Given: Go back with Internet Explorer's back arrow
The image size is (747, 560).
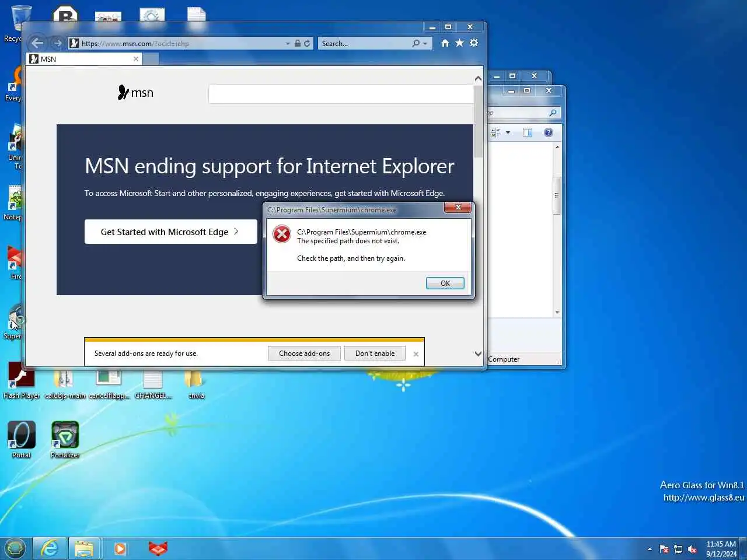Looking at the screenshot, I should (37, 43).
